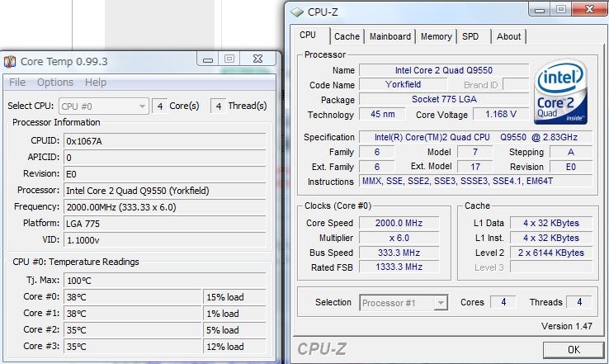Click the L1 Inst. value 4 x 32 KBytes
The width and height of the screenshot is (609, 364).
pos(550,238)
